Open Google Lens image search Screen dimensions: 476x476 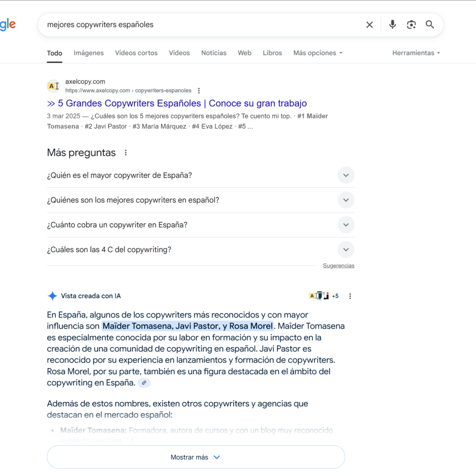pyautogui.click(x=411, y=25)
